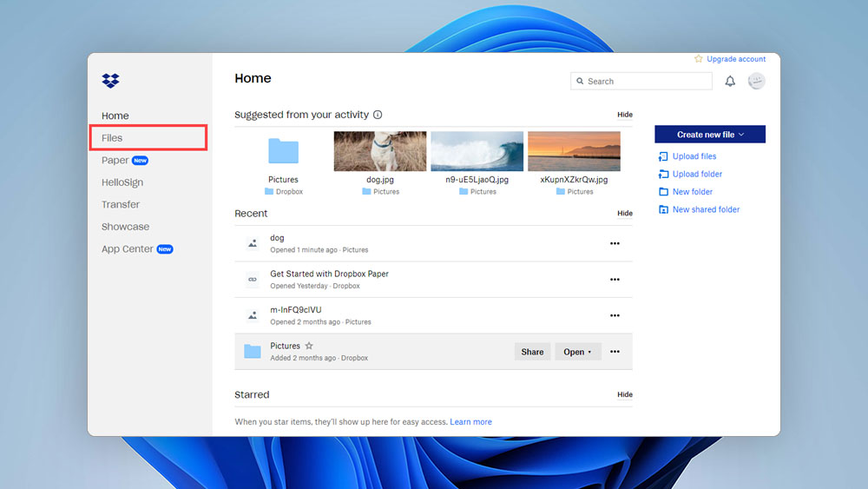868x489 pixels.
Task: Click the Upgrade account star icon
Action: point(699,59)
